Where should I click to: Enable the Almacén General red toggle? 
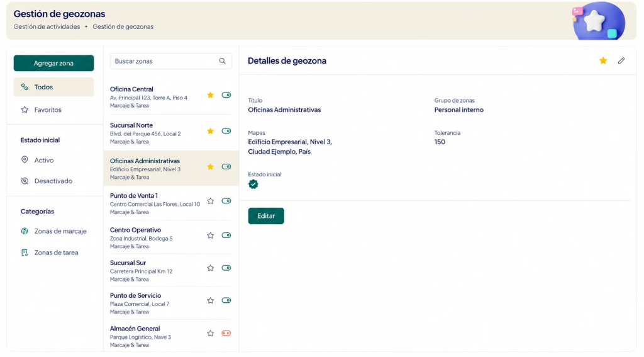226,333
